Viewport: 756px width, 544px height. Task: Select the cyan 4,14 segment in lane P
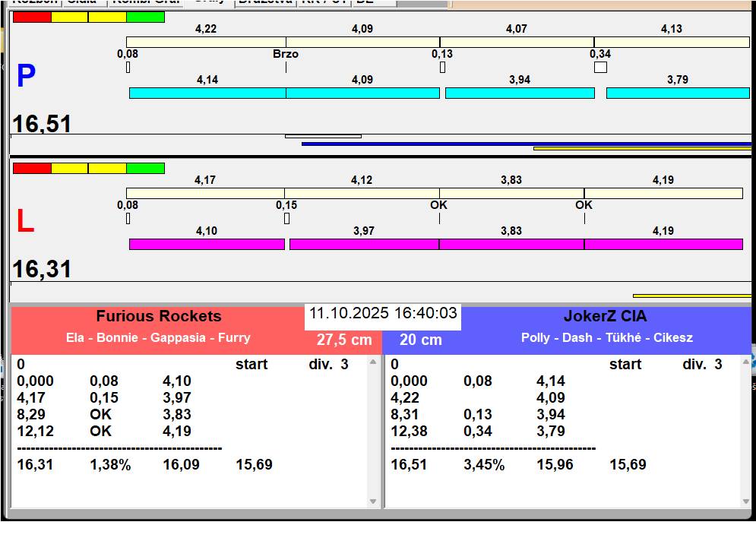(x=207, y=93)
